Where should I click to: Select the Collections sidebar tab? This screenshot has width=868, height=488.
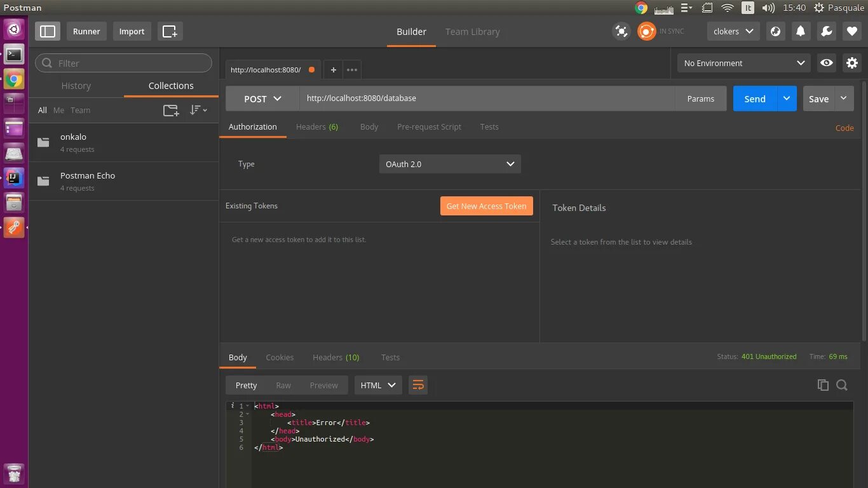171,86
